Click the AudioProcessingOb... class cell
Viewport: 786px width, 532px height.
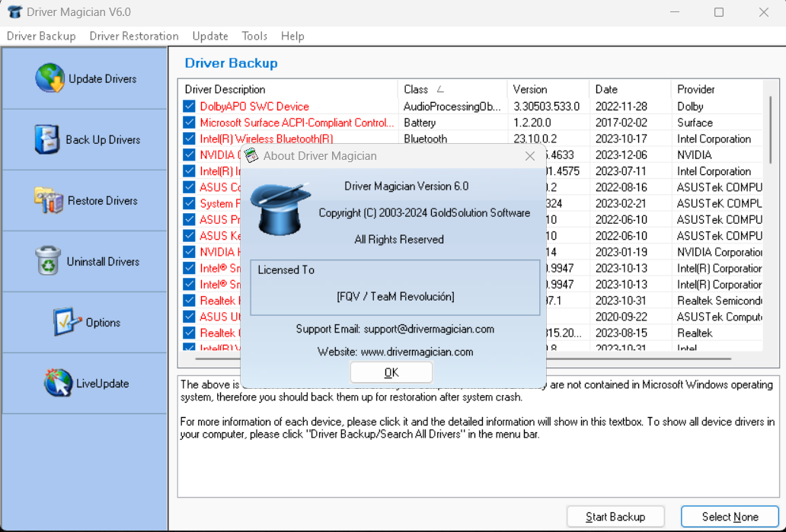452,107
